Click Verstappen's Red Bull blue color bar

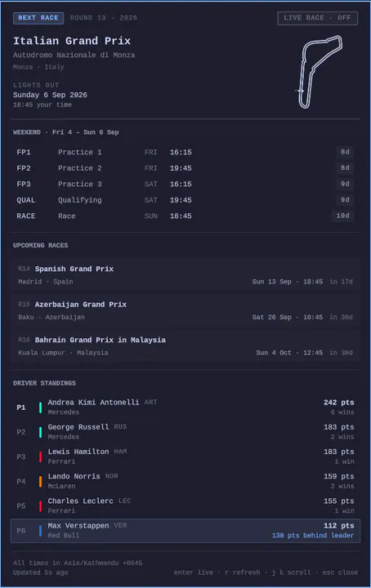(41, 531)
